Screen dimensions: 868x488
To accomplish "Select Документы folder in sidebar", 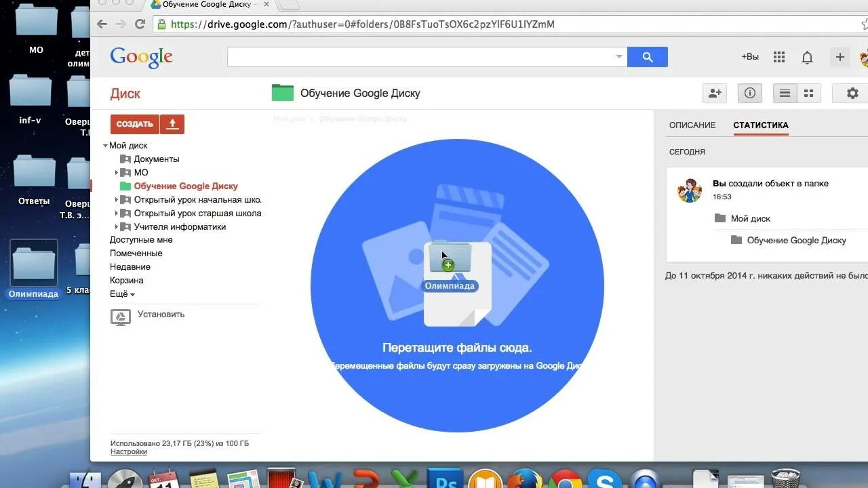I will (157, 159).
